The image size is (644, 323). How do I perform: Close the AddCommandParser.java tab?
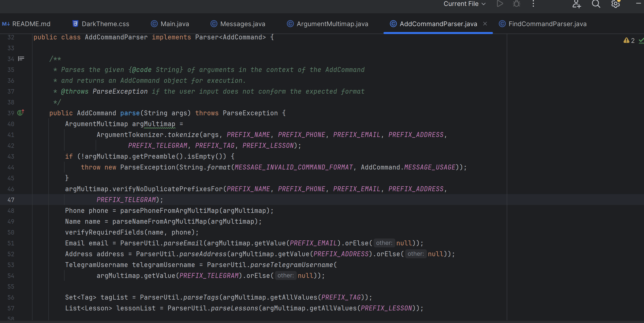coord(485,24)
